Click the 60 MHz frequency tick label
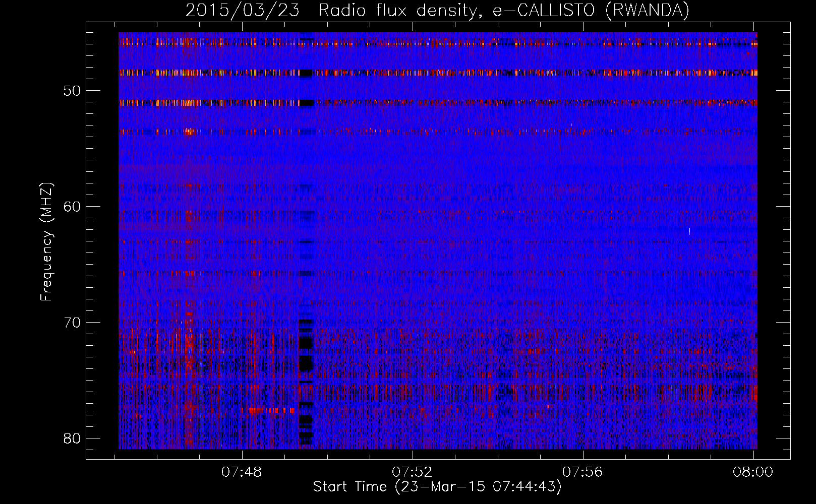The width and height of the screenshot is (816, 504). tap(73, 207)
